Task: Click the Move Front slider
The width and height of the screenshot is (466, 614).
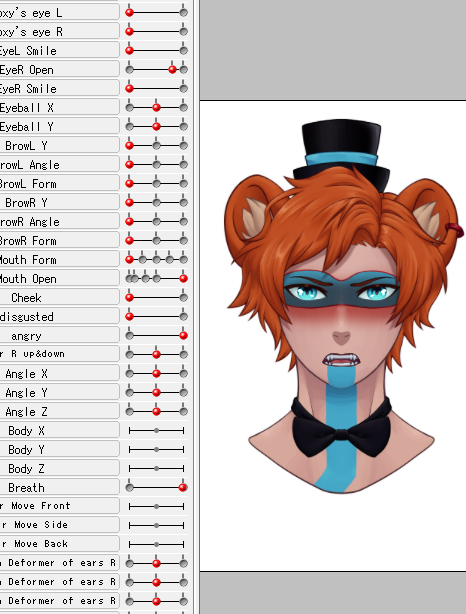Action: point(156,506)
